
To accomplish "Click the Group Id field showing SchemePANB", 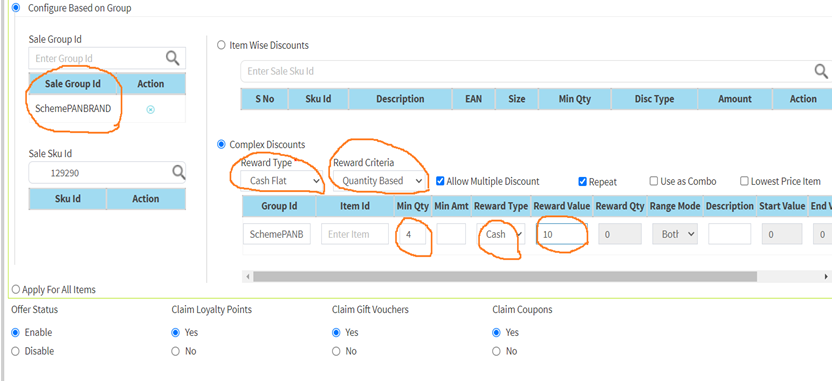I will tap(277, 234).
